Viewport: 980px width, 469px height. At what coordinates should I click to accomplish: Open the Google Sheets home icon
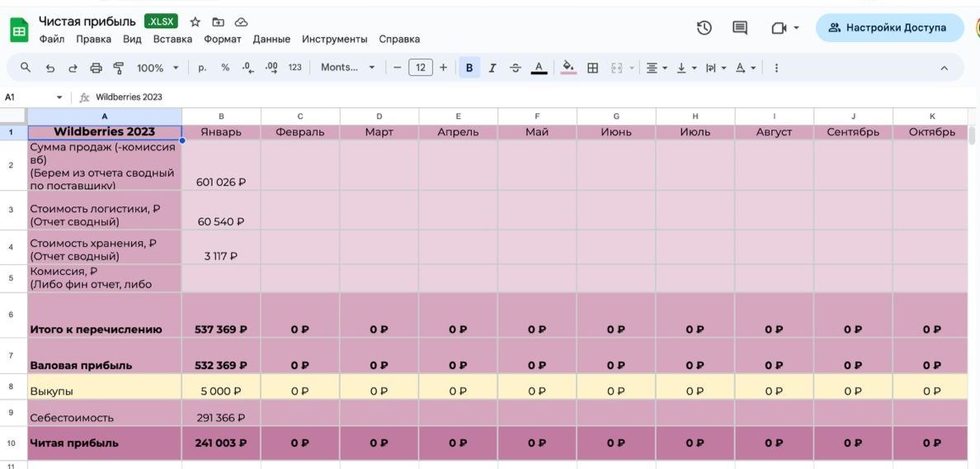point(19,30)
